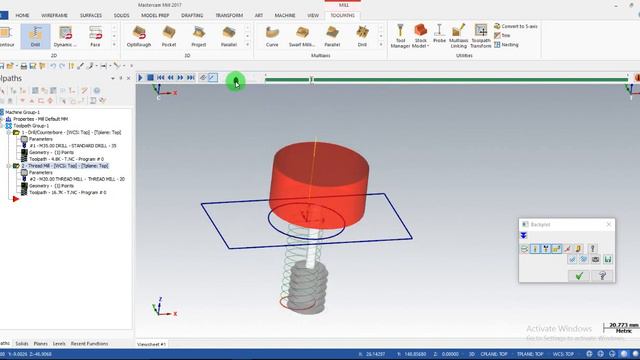
Task: Open the MODEL PREP ribbon tab
Action: [155, 16]
